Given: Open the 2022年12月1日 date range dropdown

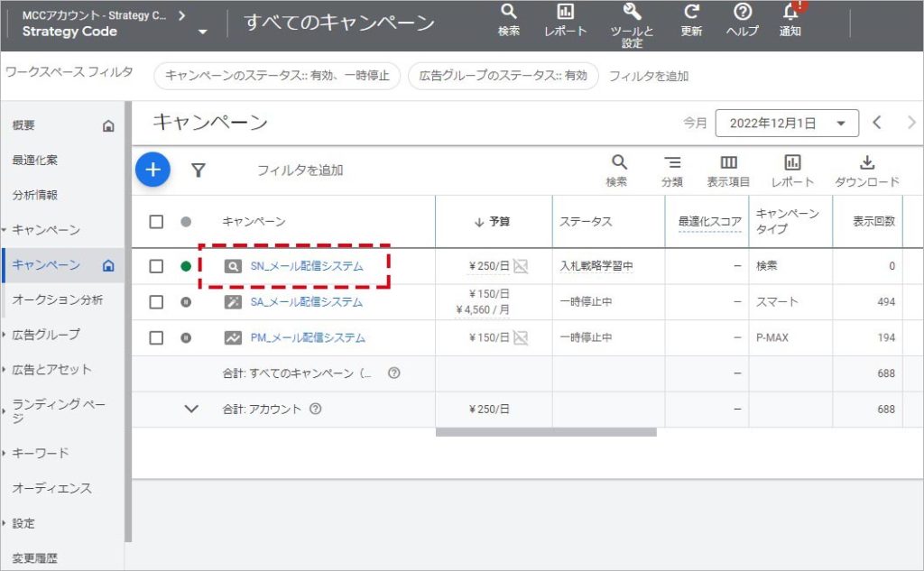Looking at the screenshot, I should (785, 124).
